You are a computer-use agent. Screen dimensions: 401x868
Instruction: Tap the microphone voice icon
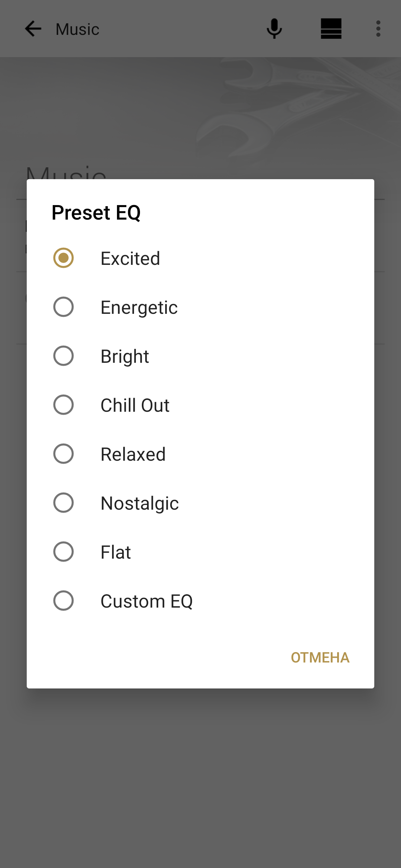click(274, 29)
